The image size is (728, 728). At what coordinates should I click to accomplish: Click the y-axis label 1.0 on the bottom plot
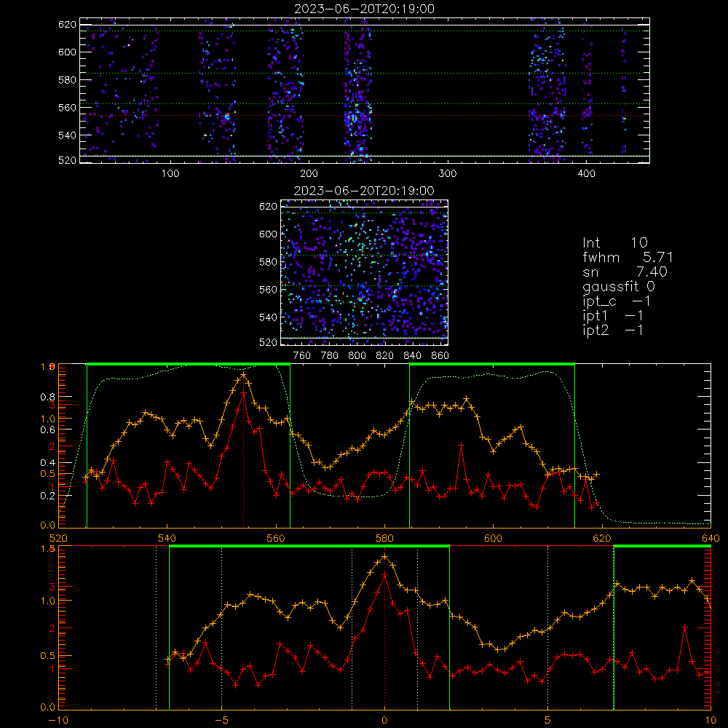48,601
